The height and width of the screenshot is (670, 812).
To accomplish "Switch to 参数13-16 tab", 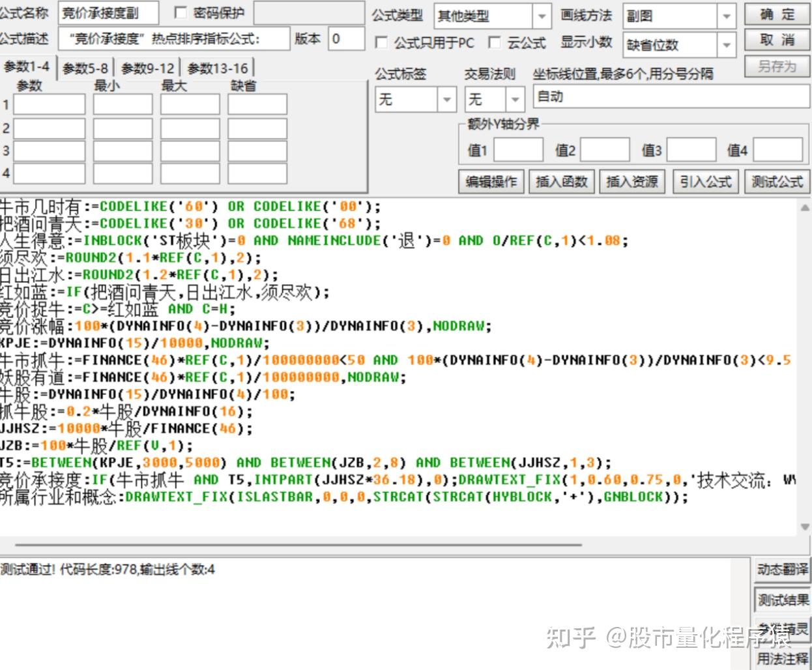I will pyautogui.click(x=218, y=68).
